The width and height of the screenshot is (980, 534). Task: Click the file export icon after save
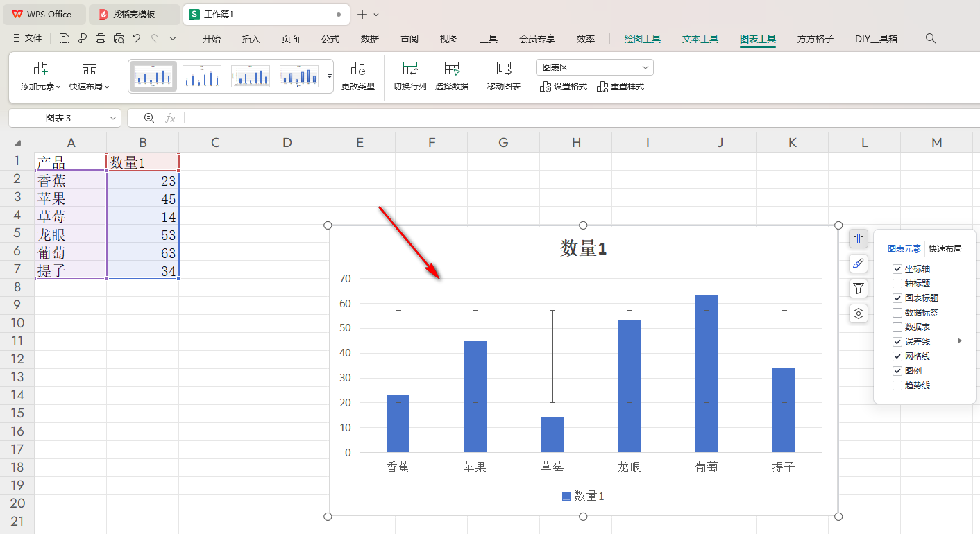coord(83,39)
